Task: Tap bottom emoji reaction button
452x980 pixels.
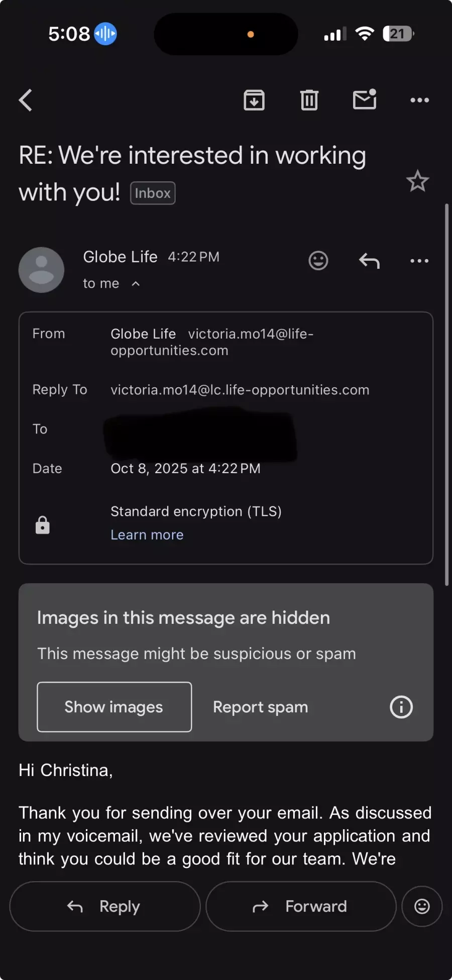Action: pos(422,906)
